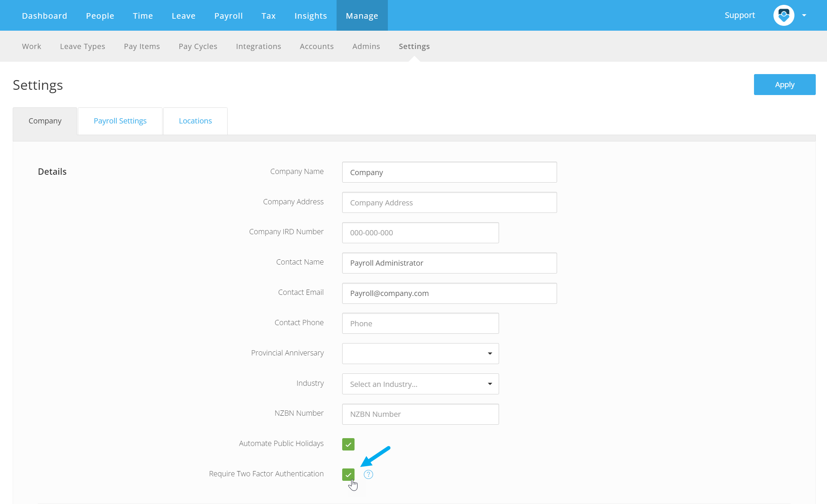The width and height of the screenshot is (827, 504).
Task: Focus the NZBN Number input field
Action: (x=420, y=414)
